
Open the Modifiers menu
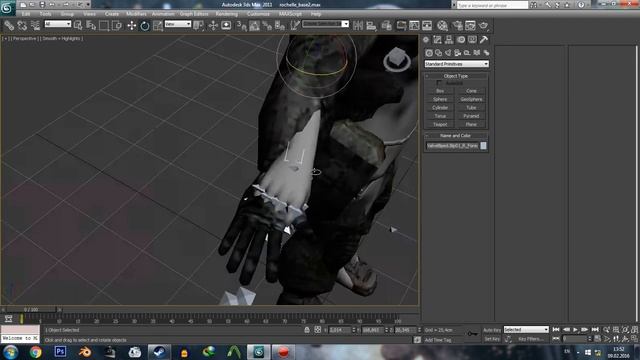pyautogui.click(x=136, y=14)
